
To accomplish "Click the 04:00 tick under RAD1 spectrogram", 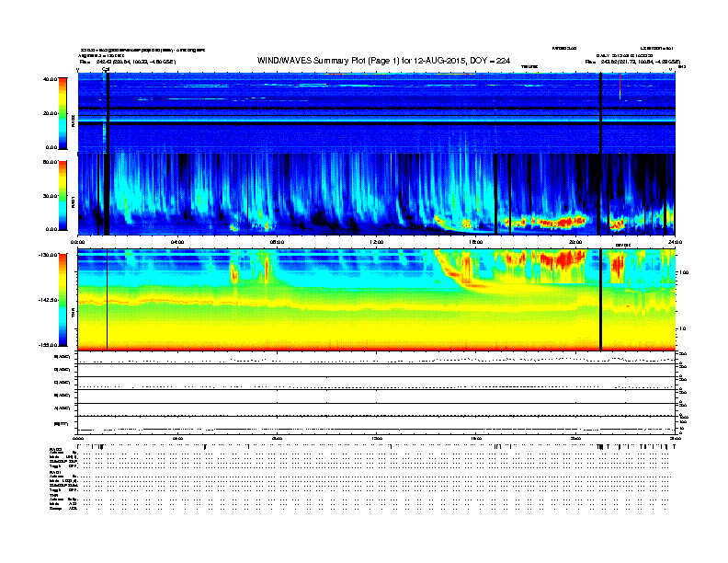I will [177, 242].
